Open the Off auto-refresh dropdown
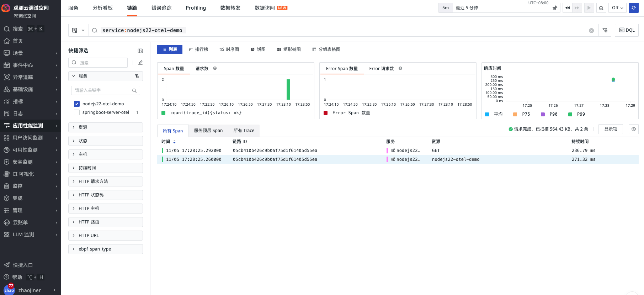The width and height of the screenshot is (644, 295). [x=617, y=8]
